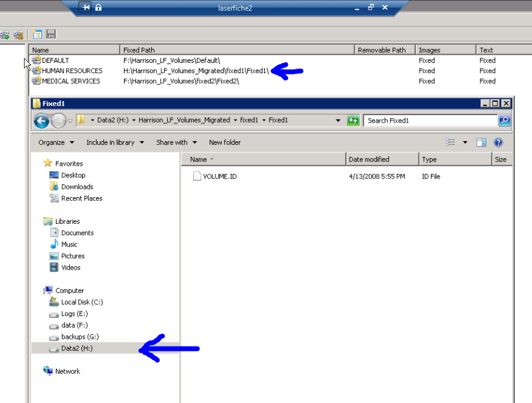Open Favorites in navigation pane
Screen dimensions: 532x403
pos(69,163)
